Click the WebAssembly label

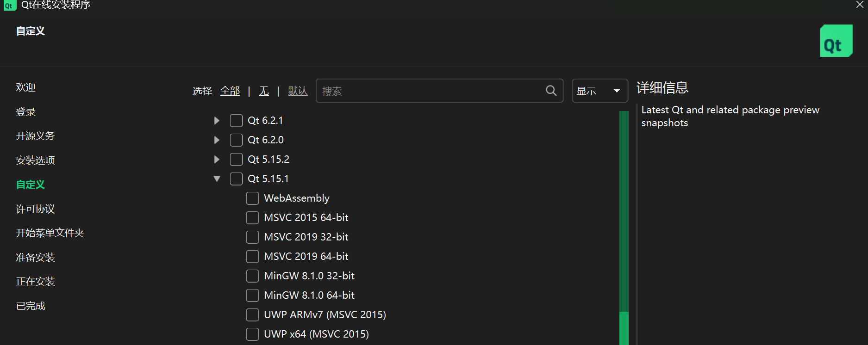pyautogui.click(x=297, y=198)
